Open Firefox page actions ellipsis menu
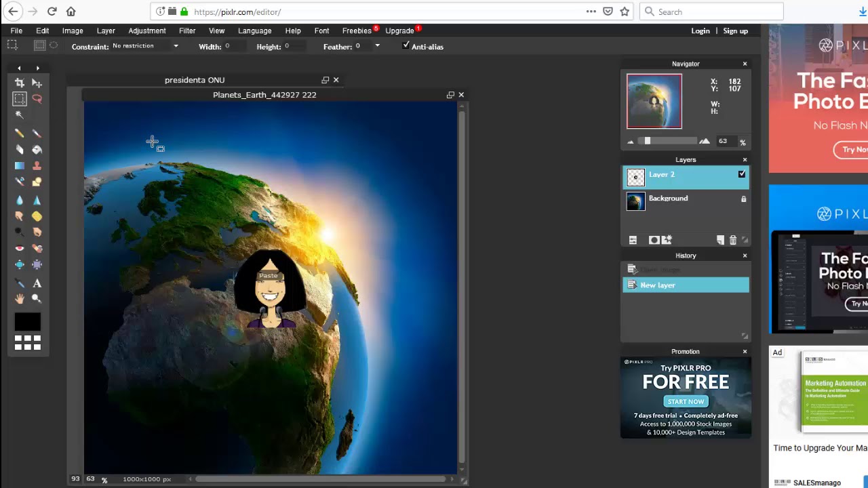 (x=591, y=12)
